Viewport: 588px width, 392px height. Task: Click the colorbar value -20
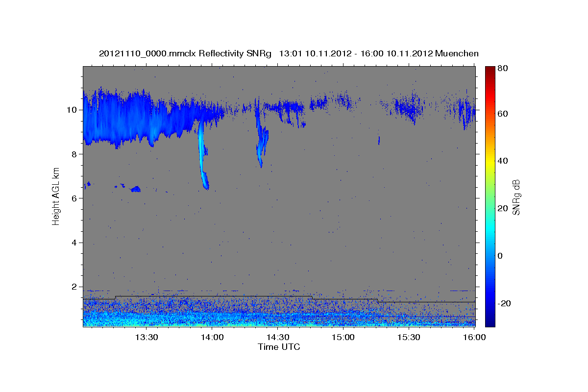[x=505, y=303]
